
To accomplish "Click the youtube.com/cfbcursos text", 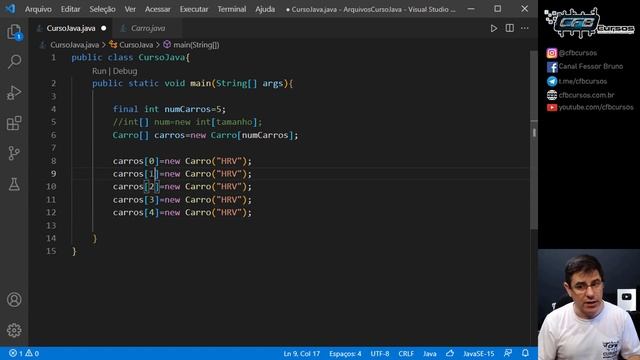I will [x=596, y=107].
